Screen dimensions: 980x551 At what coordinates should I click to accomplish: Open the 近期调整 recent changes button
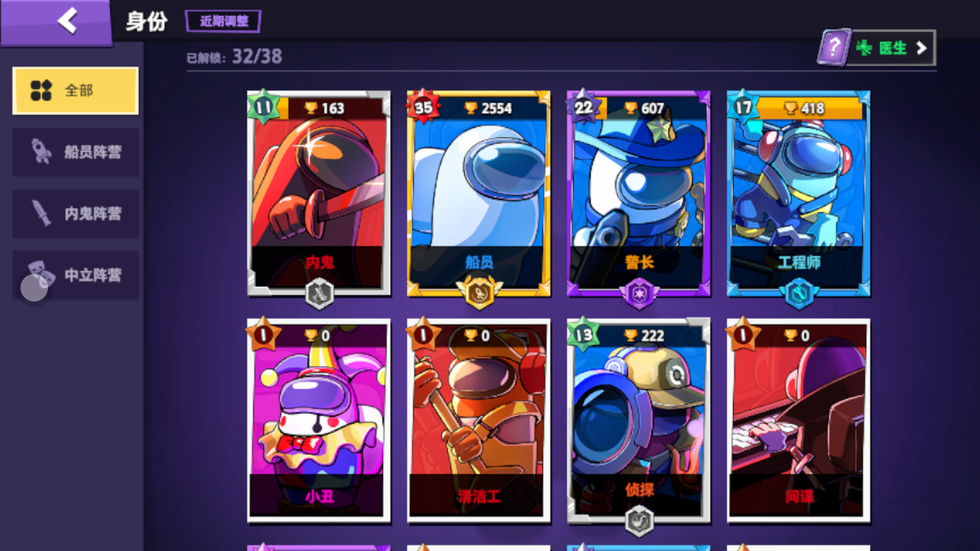coord(223,21)
